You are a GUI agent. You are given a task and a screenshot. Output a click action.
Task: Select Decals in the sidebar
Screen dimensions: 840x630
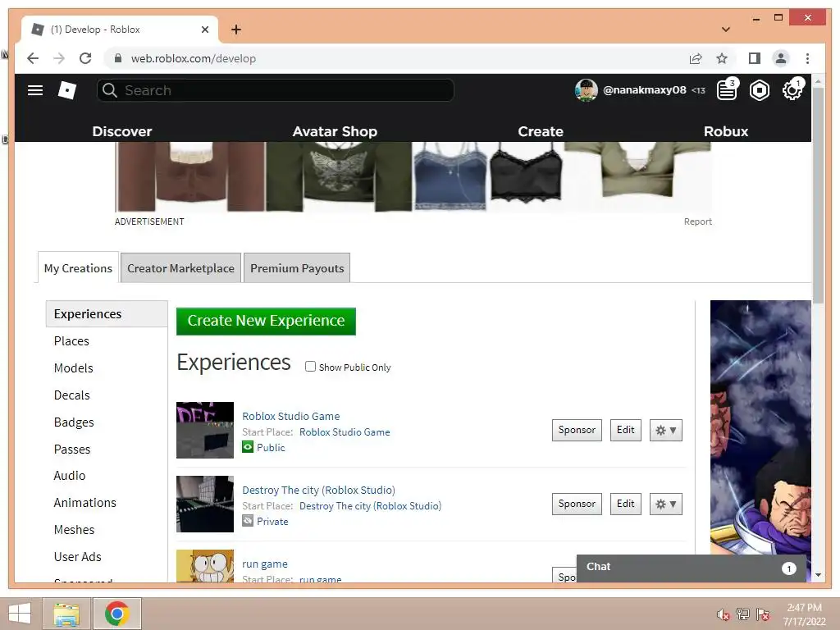pyautogui.click(x=72, y=395)
